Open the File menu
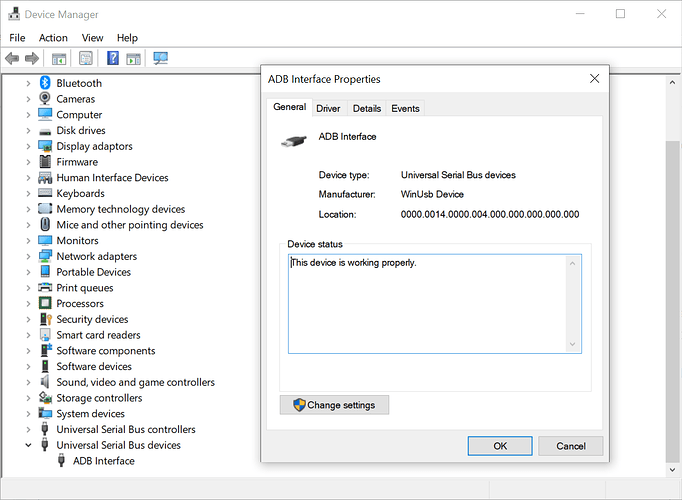This screenshot has width=682, height=500. click(x=17, y=38)
